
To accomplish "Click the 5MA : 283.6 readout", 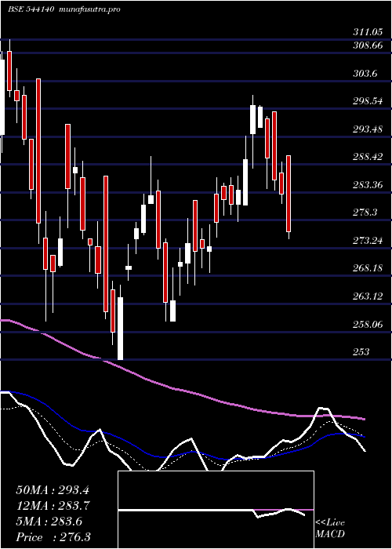I will (49, 522).
